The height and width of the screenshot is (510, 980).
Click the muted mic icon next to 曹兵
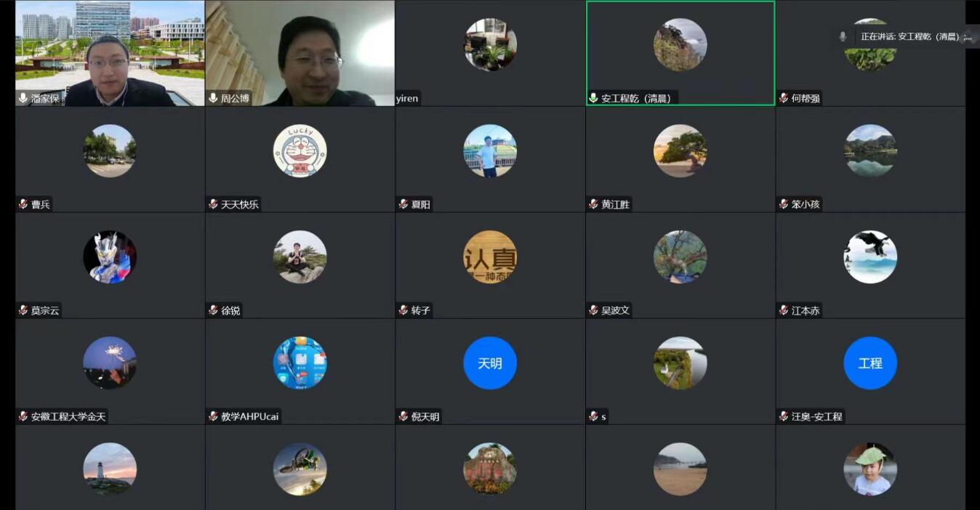coord(23,204)
